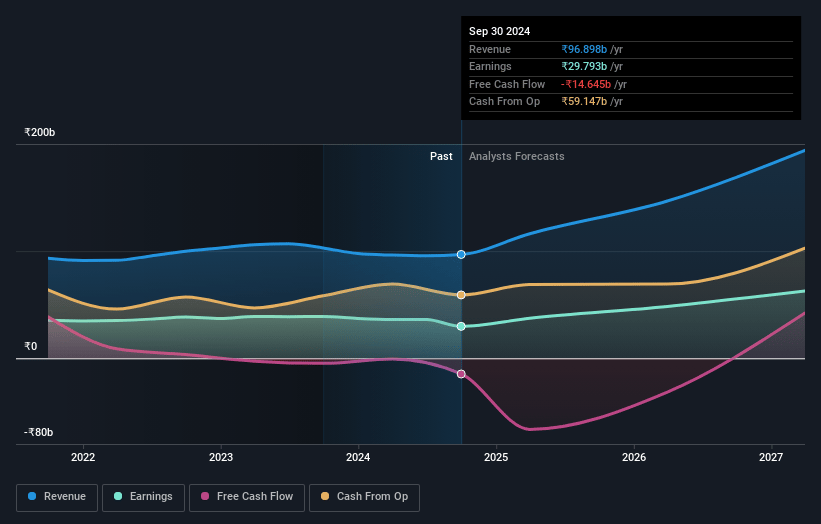Viewport: 821px width, 524px height.
Task: Select the 2023 x-axis label
Action: coord(221,457)
